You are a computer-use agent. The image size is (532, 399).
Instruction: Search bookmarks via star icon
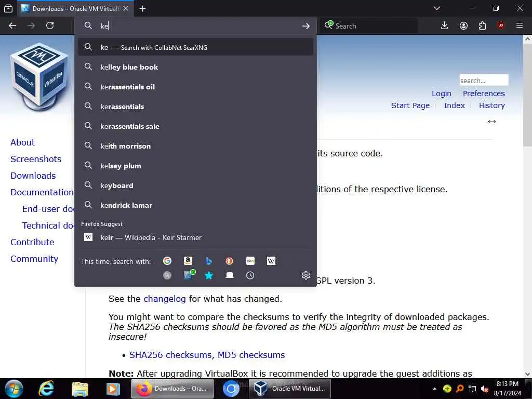point(209,275)
